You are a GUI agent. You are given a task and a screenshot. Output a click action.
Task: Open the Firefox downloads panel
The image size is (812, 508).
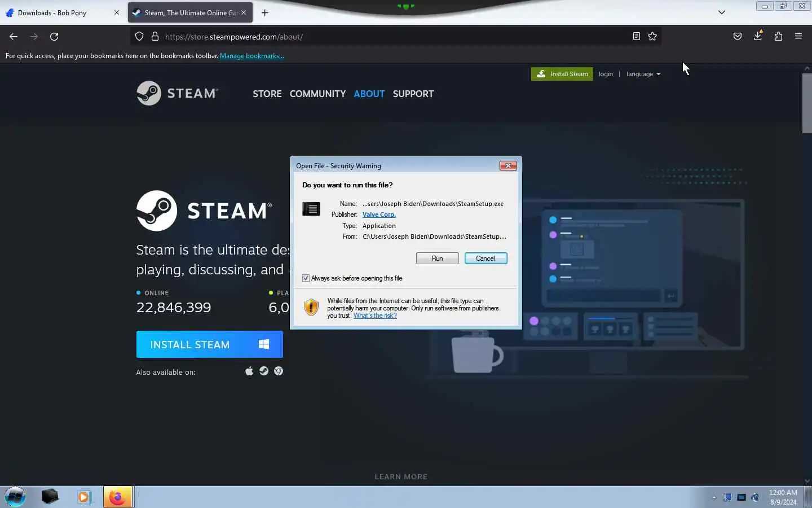click(x=758, y=37)
